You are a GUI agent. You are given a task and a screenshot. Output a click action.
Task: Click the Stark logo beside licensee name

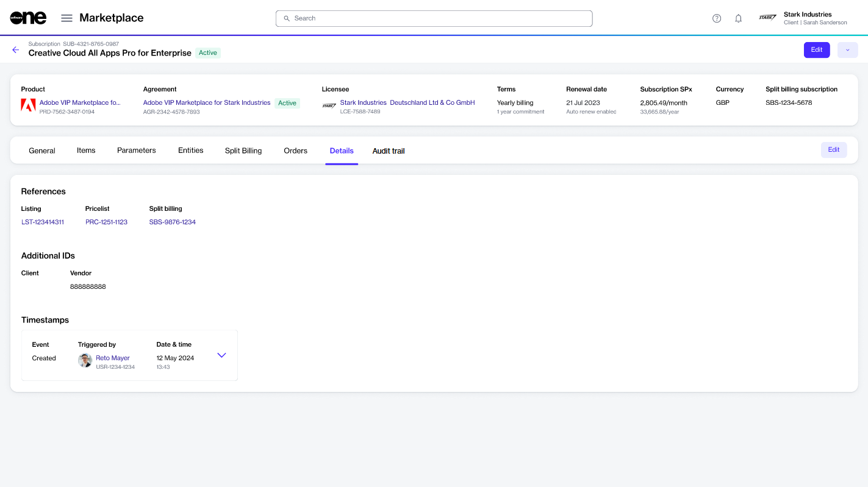coord(329,106)
